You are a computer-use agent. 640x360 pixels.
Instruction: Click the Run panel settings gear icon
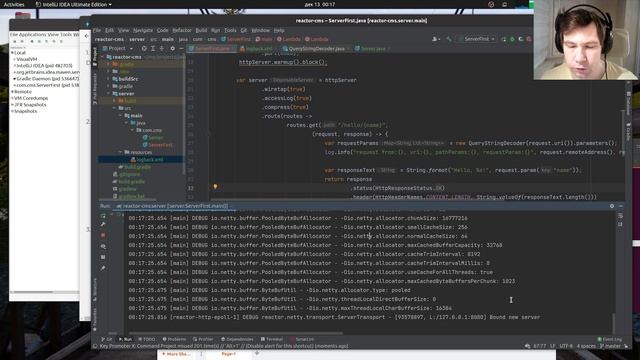click(612, 206)
